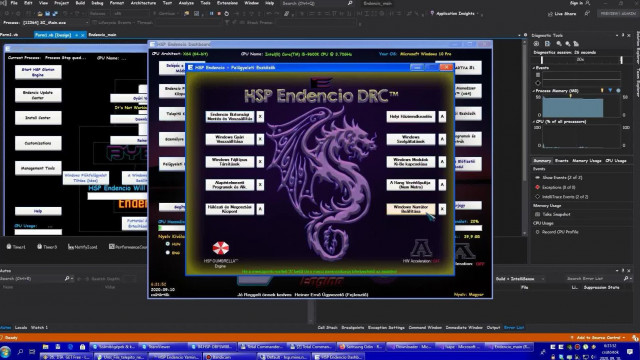
Task: Click the Stop Debugging red square icon
Action: point(219,13)
